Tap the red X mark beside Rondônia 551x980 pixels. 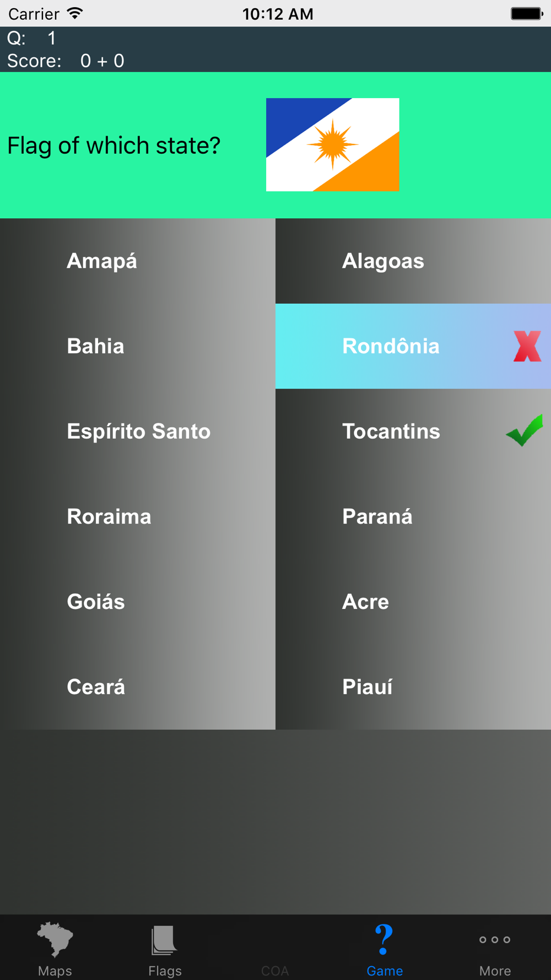[527, 346]
